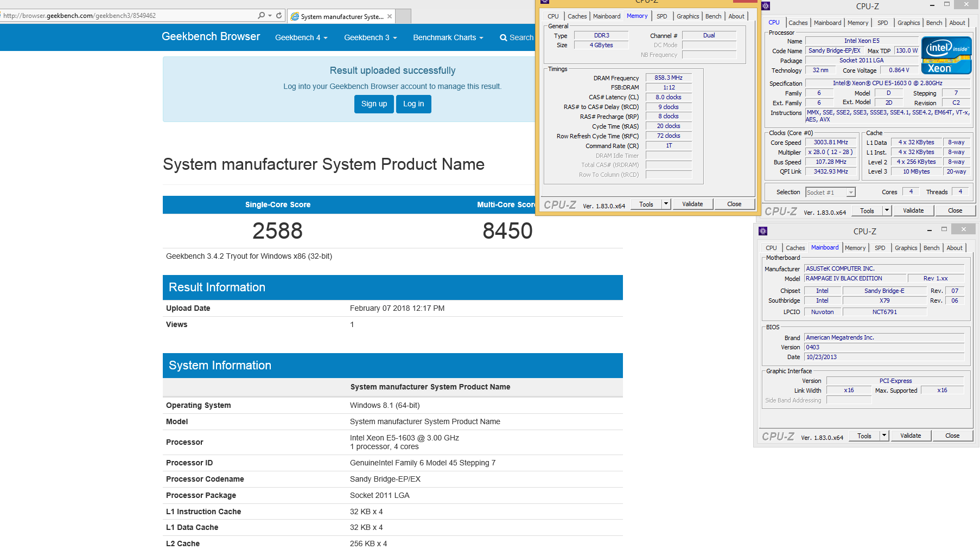Switch to Memory tab in top-right CPU-Z window

point(858,23)
